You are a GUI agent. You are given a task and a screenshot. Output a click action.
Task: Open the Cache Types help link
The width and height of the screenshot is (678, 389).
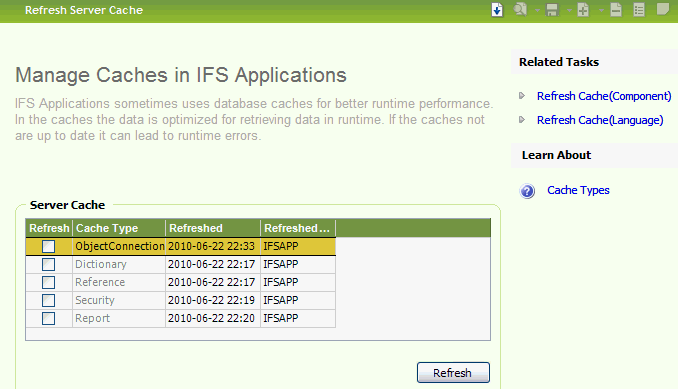[x=578, y=190]
